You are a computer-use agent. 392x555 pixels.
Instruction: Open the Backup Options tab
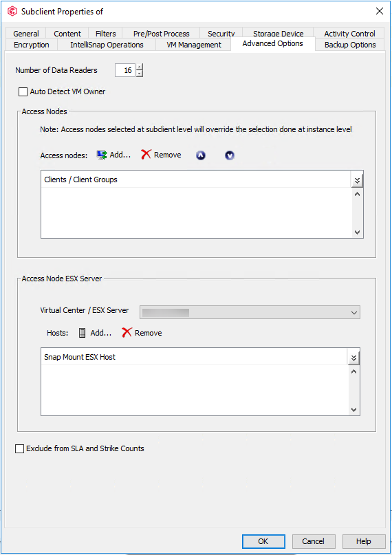click(x=350, y=45)
